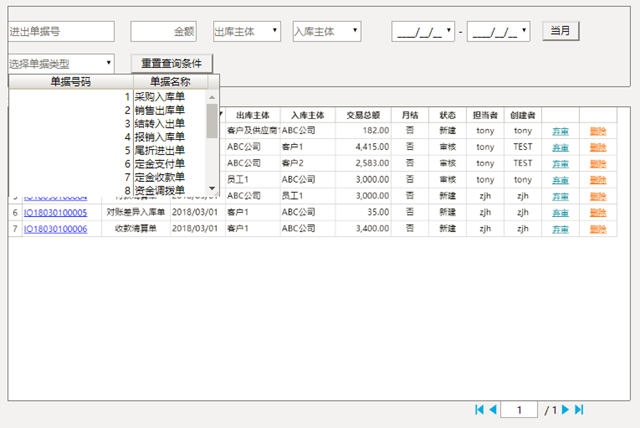Image resolution: width=640 pixels, height=428 pixels.
Task: Select 销售出库单 from the list
Action: point(160,110)
